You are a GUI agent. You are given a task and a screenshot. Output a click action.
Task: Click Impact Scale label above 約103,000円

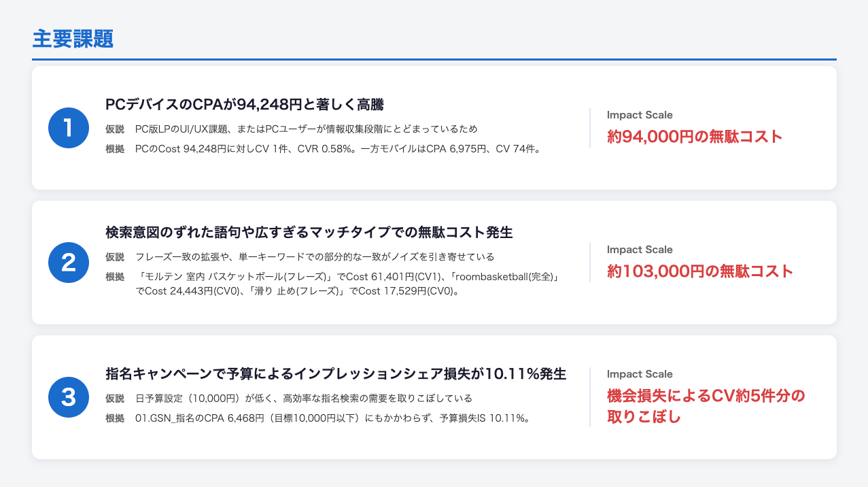pos(640,250)
